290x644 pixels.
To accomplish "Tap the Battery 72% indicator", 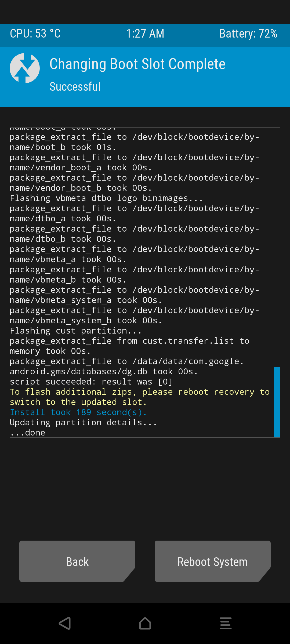I will [248, 34].
